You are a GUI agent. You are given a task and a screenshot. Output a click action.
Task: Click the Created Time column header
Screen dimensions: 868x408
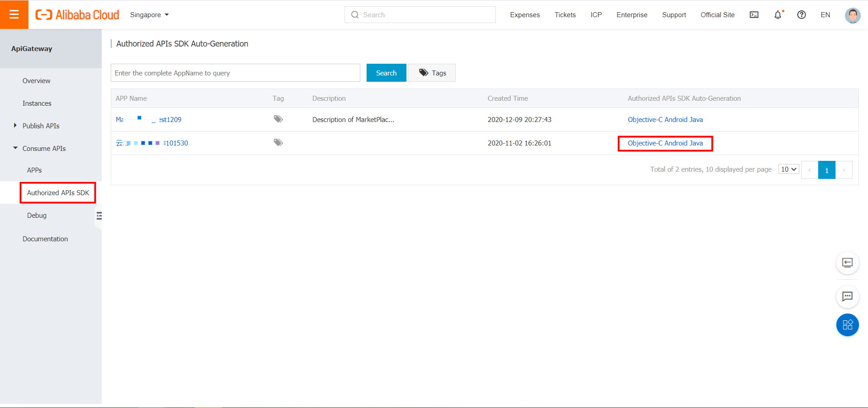pyautogui.click(x=508, y=98)
